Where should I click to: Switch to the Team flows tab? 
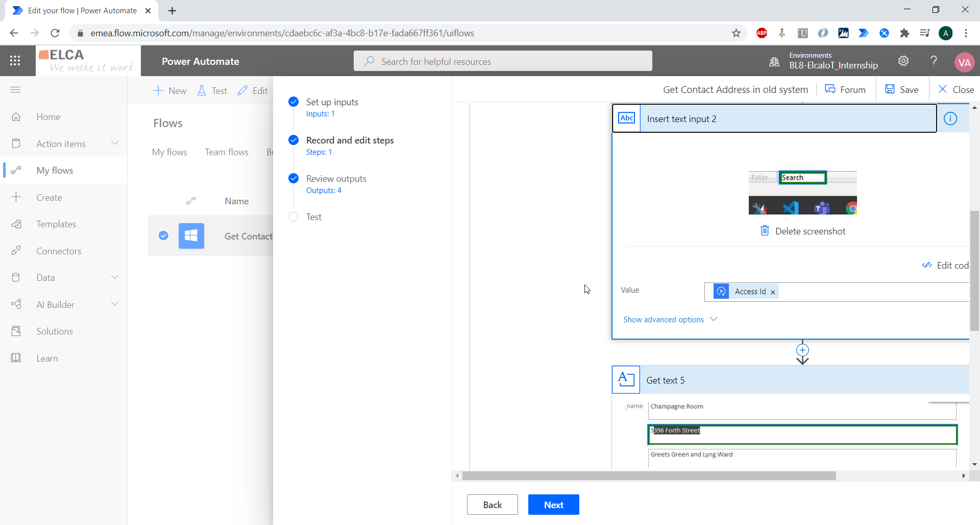(227, 152)
